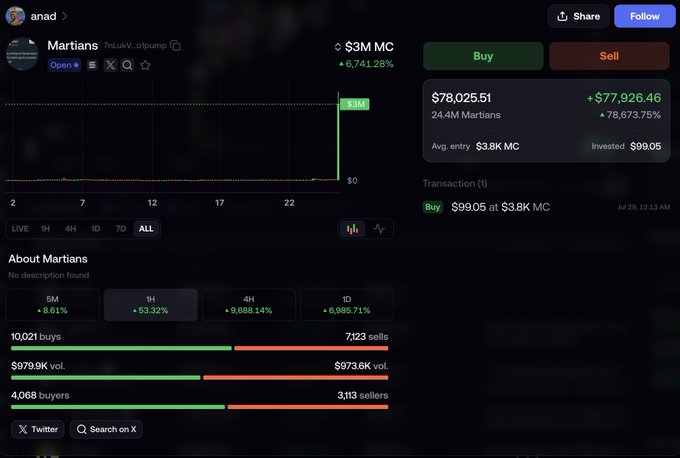Select the 4H 9,688.14% stats card

pyautogui.click(x=248, y=305)
